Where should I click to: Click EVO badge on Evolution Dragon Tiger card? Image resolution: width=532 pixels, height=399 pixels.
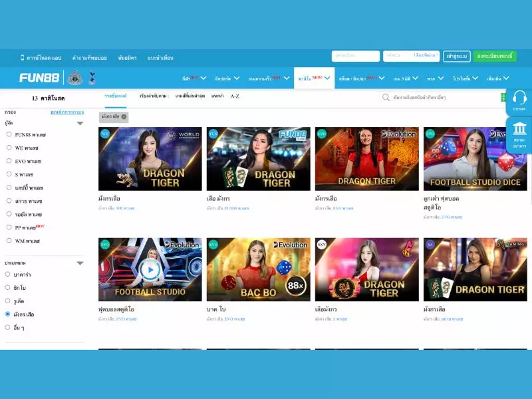322,134
